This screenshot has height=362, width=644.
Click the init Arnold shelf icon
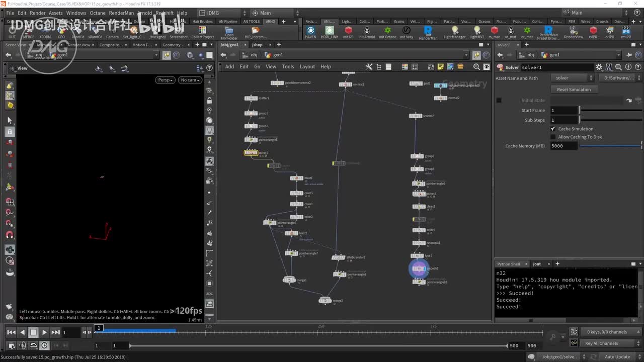(366, 31)
